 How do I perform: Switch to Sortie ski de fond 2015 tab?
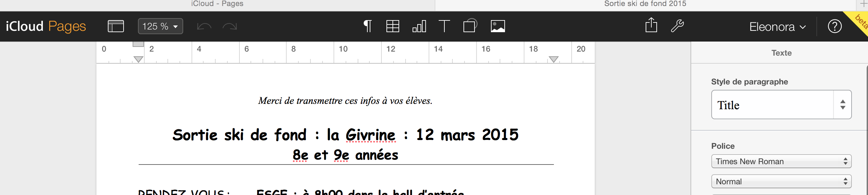[645, 4]
